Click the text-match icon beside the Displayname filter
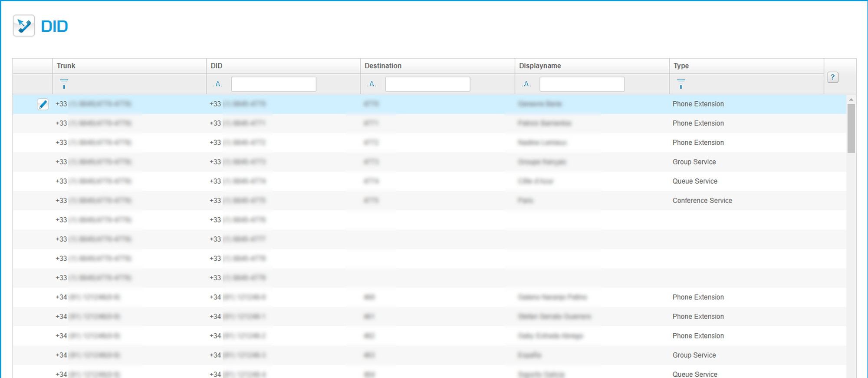 tap(526, 84)
